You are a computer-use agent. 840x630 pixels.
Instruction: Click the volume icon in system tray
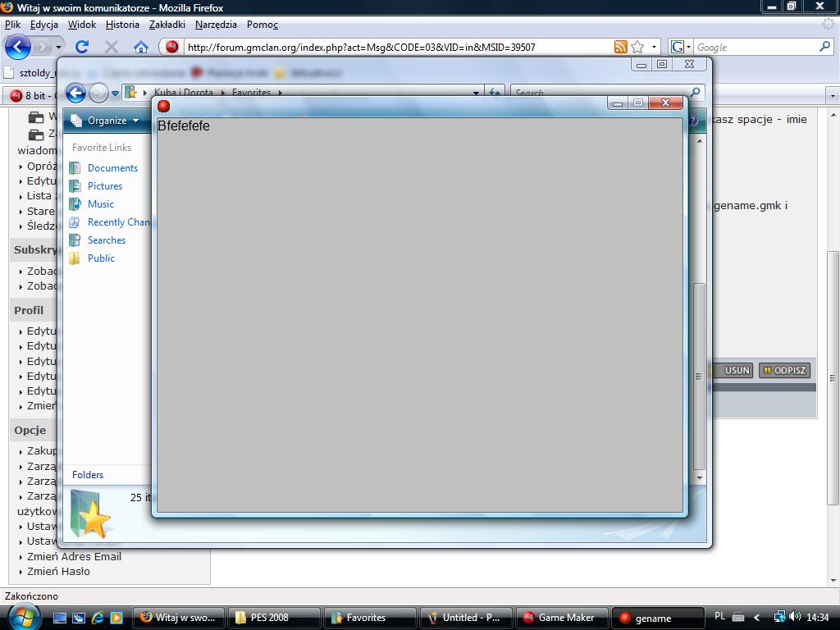click(x=795, y=617)
